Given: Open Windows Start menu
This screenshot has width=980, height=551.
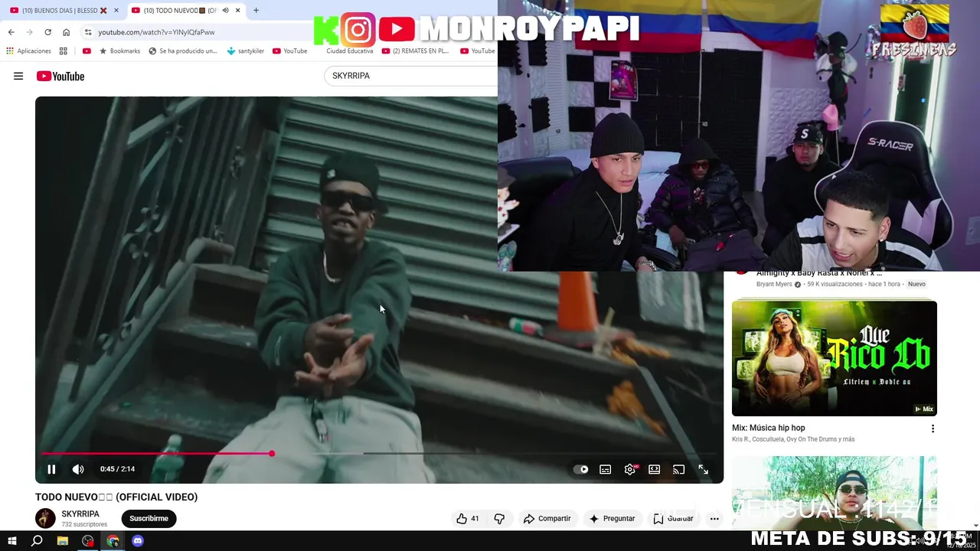Looking at the screenshot, I should click(x=11, y=540).
